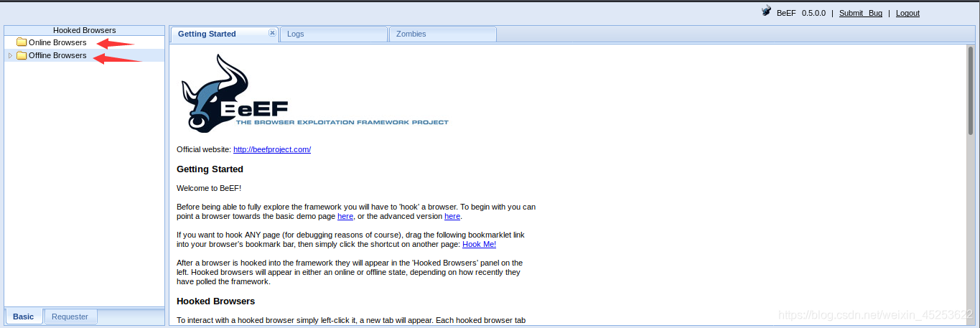The width and height of the screenshot is (980, 328).
Task: Open the beefproject.com official website link
Action: (272, 149)
